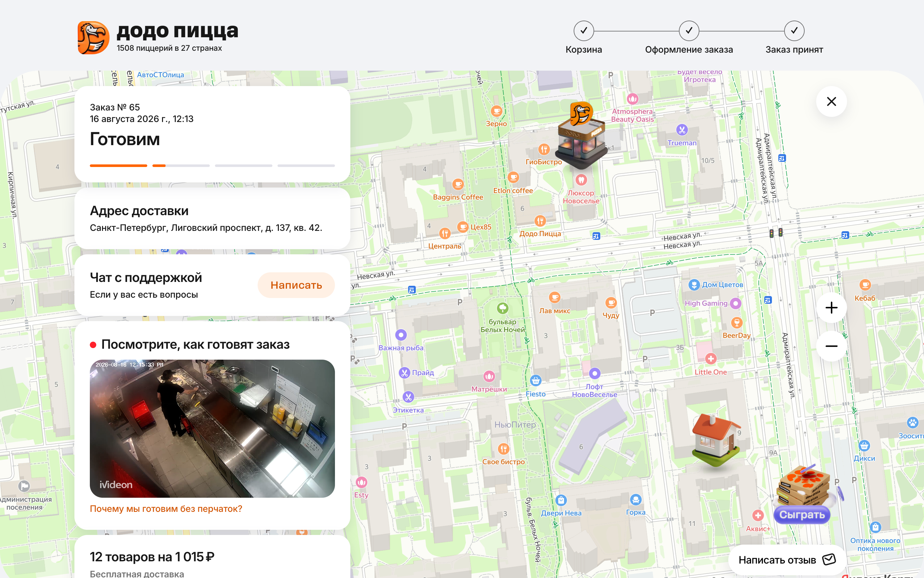Select the Матрёшки map pin
Image resolution: width=924 pixels, height=578 pixels.
coord(489,377)
